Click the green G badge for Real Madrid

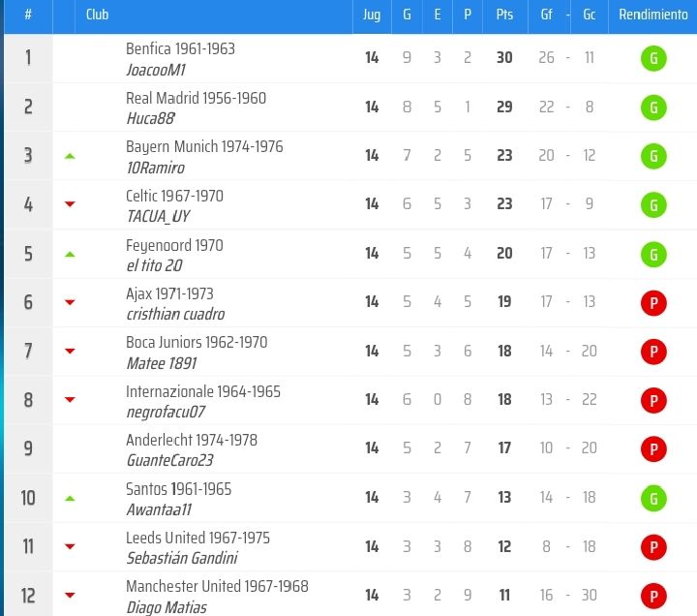(x=653, y=108)
